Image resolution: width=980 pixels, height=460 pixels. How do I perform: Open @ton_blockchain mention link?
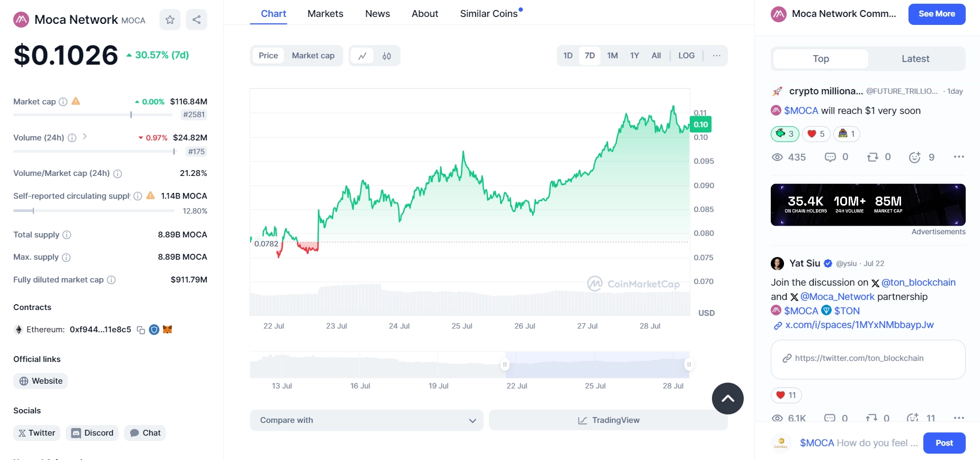918,282
